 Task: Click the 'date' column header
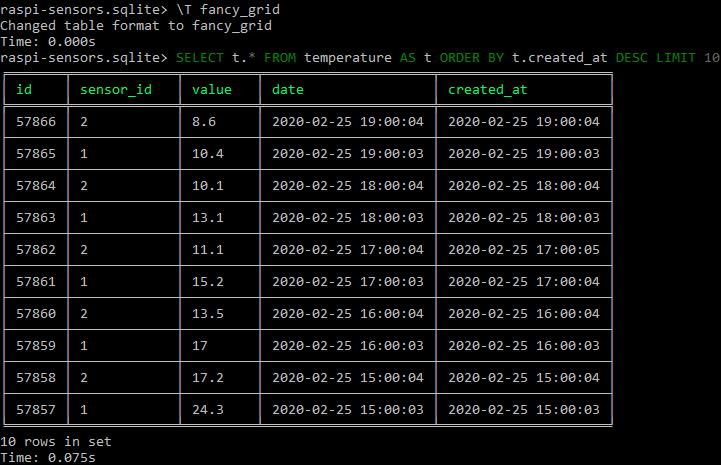coord(288,89)
